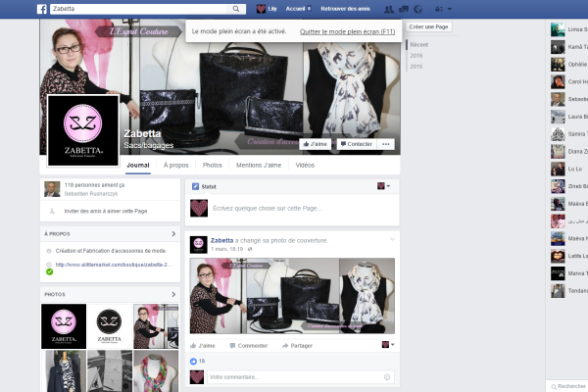Toggle J'aime on the cover photo post
Screen dimensions: 588x392
pyautogui.click(x=202, y=346)
